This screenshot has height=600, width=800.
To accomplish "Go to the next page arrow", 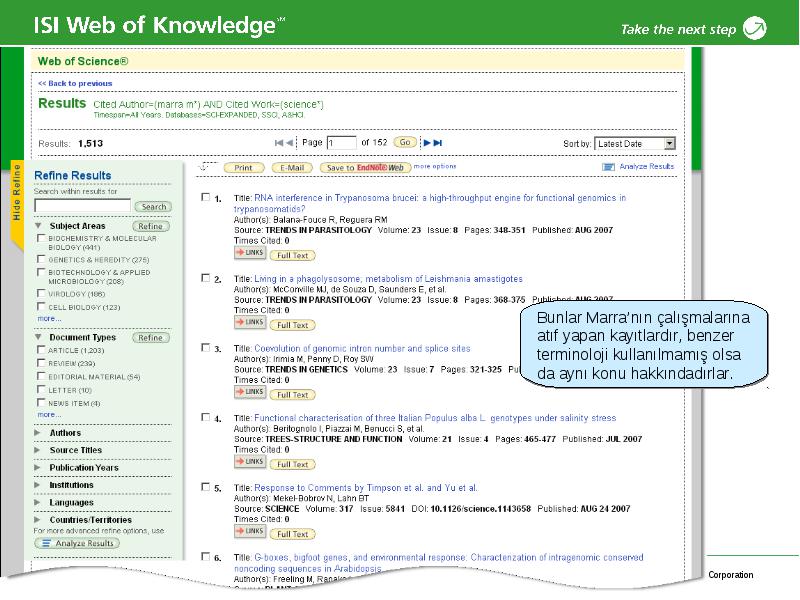I will (427, 143).
